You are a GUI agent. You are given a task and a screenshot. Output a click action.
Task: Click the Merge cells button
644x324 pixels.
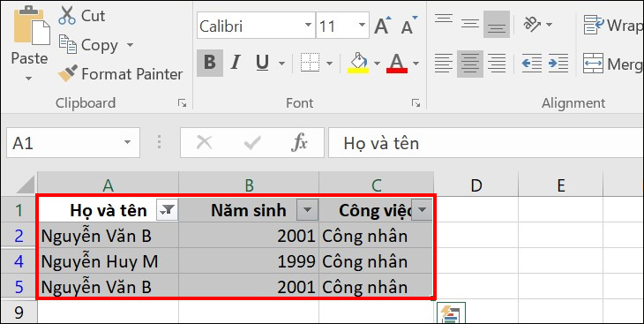pos(613,64)
